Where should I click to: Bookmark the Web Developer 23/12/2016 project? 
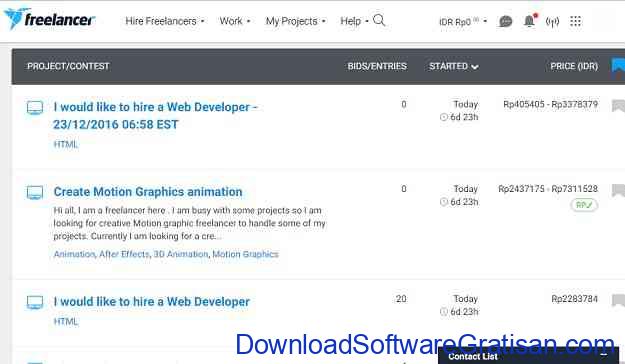click(618, 106)
